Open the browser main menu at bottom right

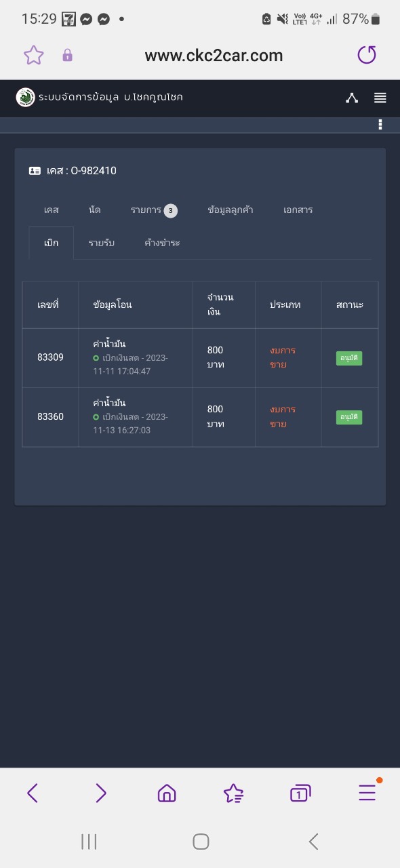tap(367, 793)
